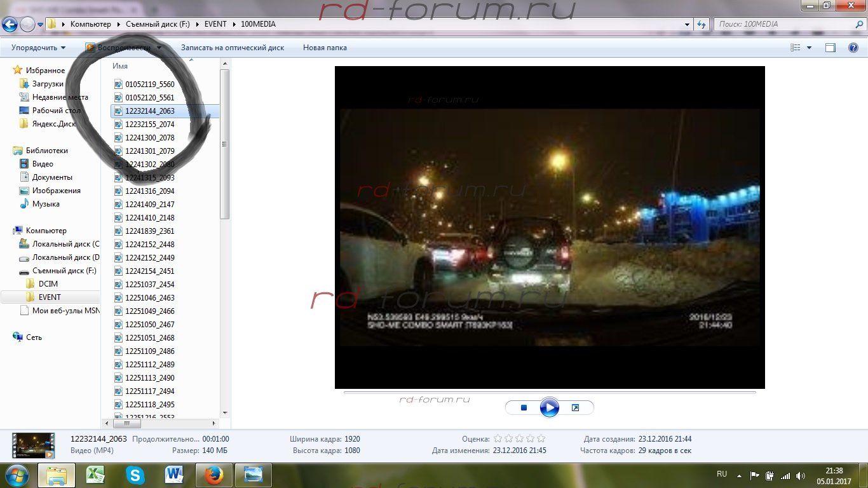Open Недавние места in favorites
Screen dimensions: 868x488
(x=60, y=97)
